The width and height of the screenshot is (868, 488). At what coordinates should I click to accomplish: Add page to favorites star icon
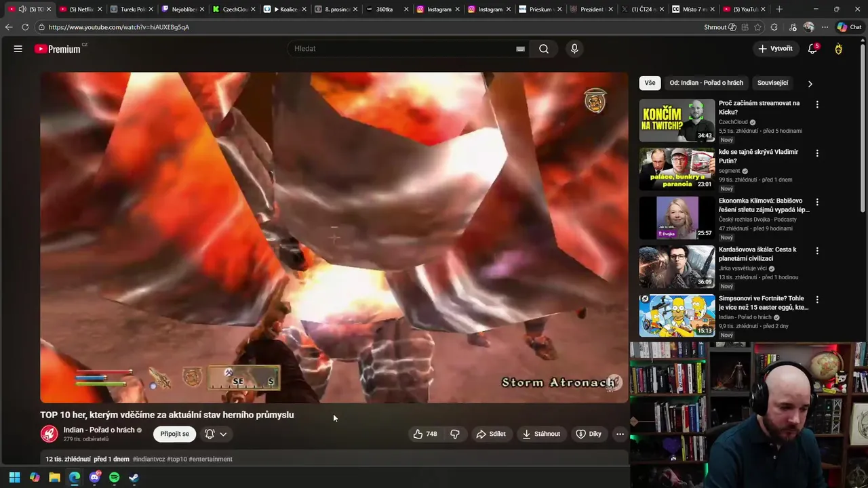click(x=757, y=27)
